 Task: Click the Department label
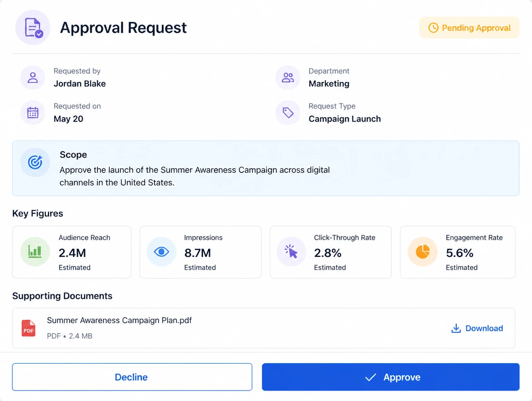click(329, 71)
